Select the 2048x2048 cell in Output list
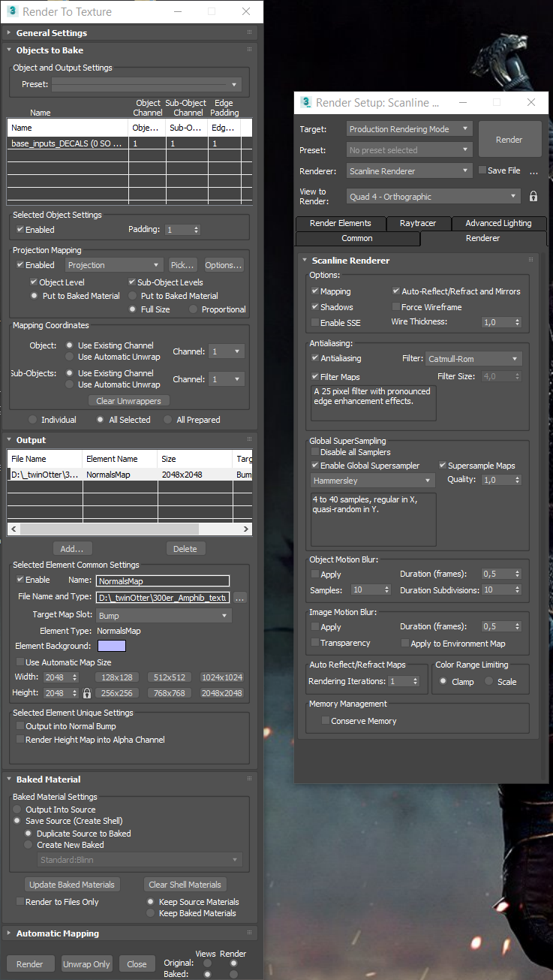The image size is (553, 980). pos(195,475)
